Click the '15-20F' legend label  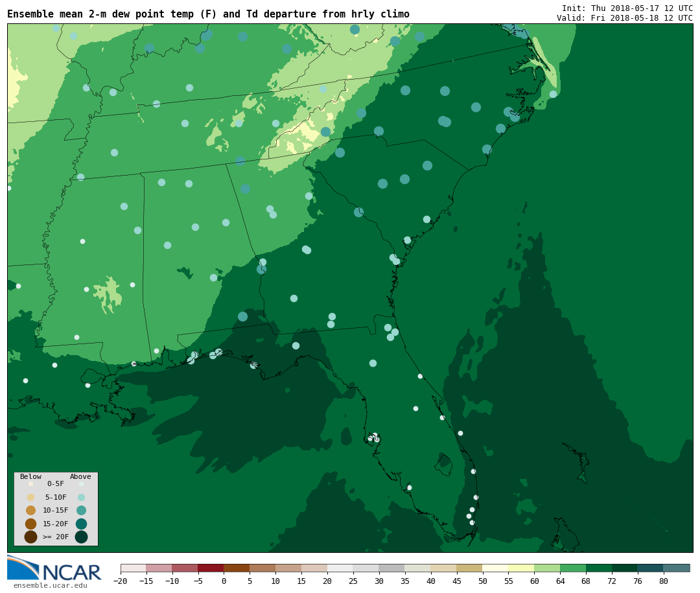click(56, 524)
